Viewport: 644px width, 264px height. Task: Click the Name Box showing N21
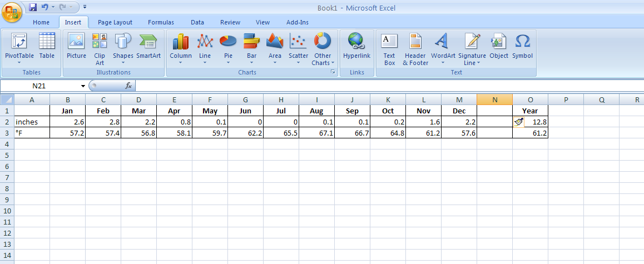(x=40, y=86)
